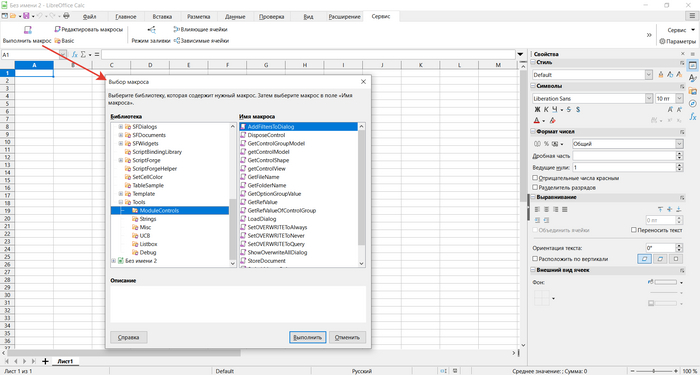
Task: Open the Function Wizard fx icon
Action: [75, 54]
